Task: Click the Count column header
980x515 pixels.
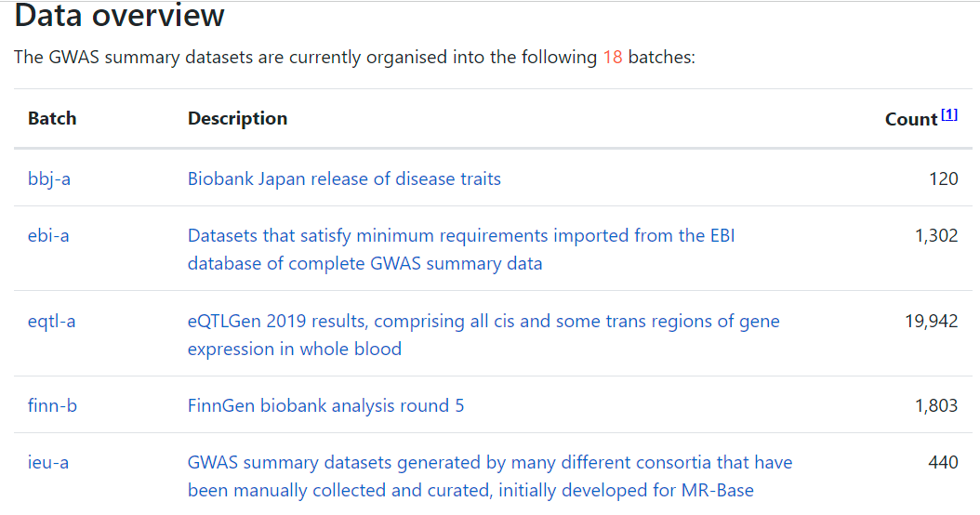Action: (910, 120)
